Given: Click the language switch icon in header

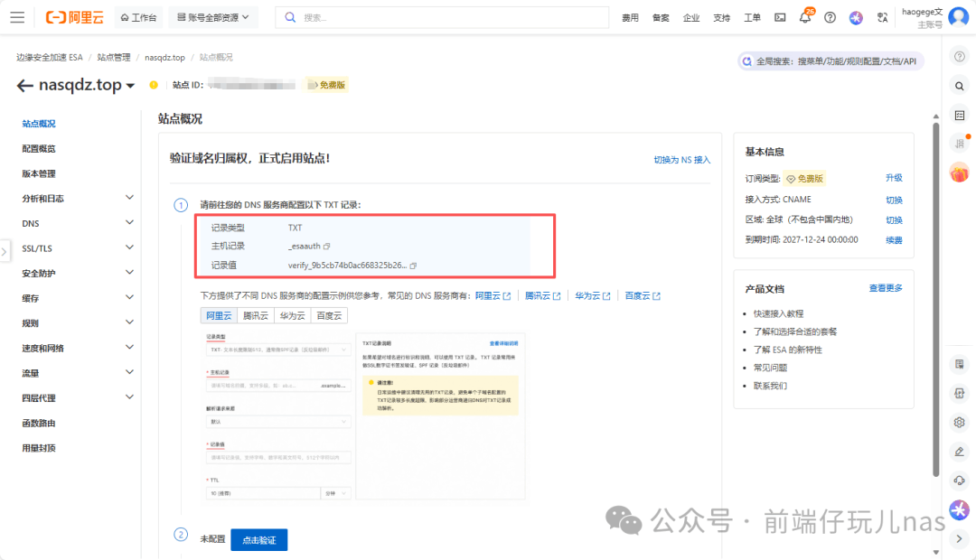Looking at the screenshot, I should point(883,17).
